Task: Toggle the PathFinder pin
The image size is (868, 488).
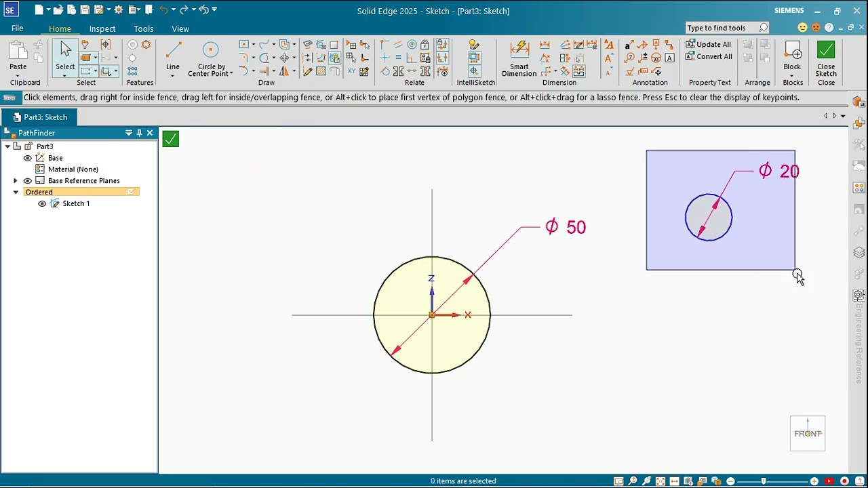Action: [139, 133]
